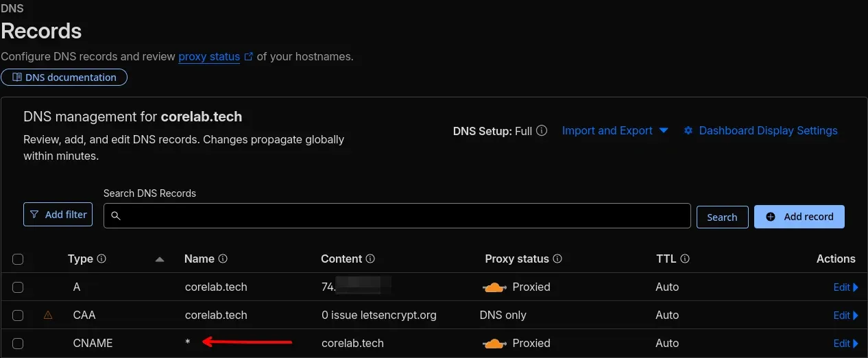Click the CNAME type cell
The width and height of the screenshot is (868, 358).
point(93,344)
